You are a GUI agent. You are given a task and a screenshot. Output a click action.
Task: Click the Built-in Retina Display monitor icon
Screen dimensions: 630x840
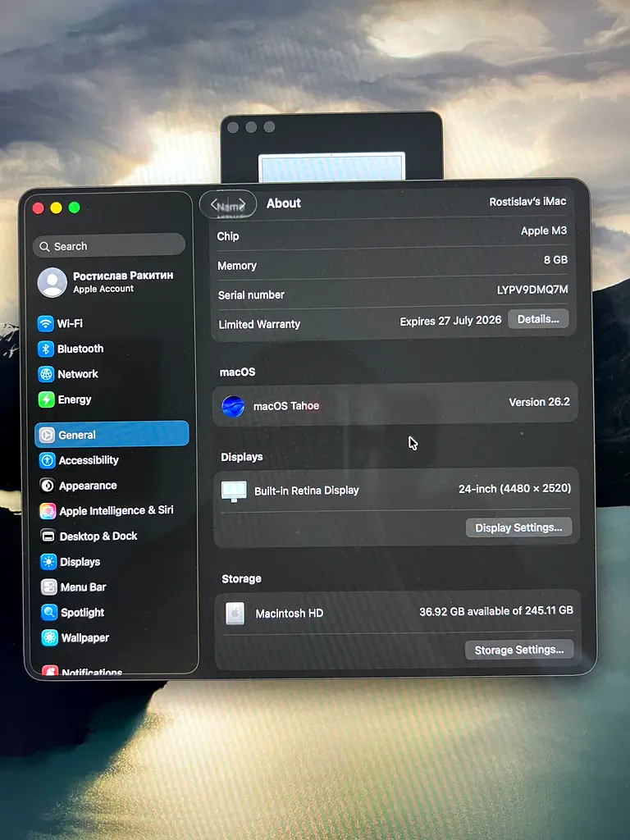point(234,491)
